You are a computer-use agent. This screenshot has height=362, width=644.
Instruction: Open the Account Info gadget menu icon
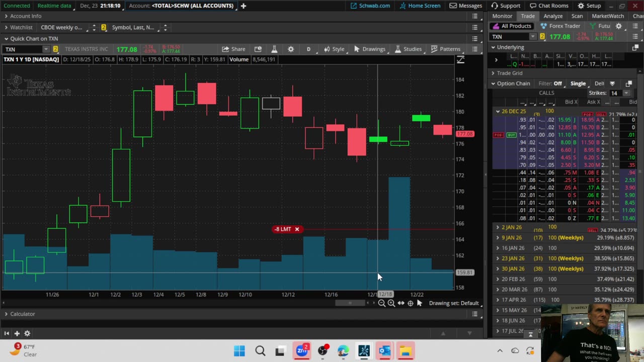[x=474, y=16]
